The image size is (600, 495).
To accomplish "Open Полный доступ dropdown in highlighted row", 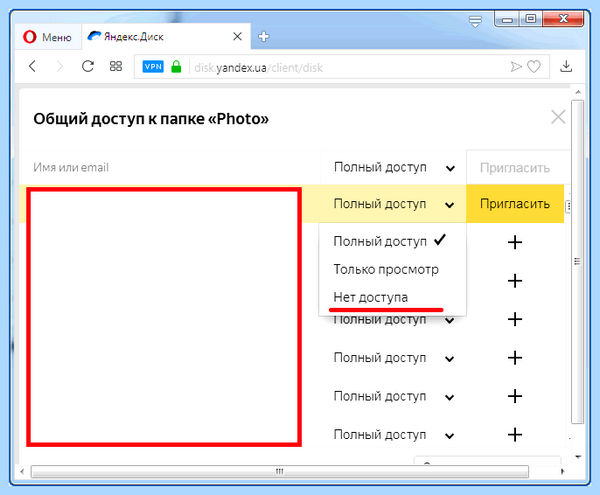I will 394,204.
